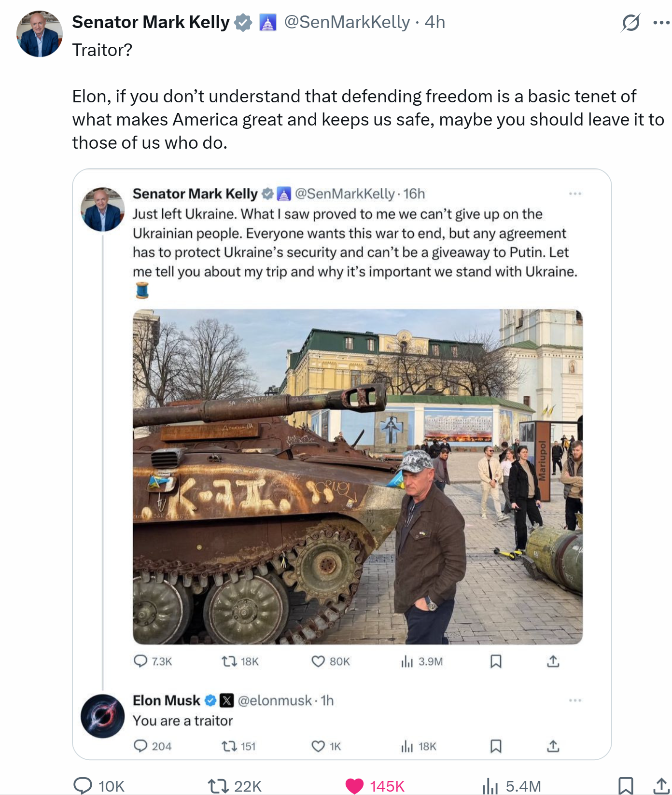
Task: Bookmark the quoted Ukraine tweet
Action: (496, 661)
